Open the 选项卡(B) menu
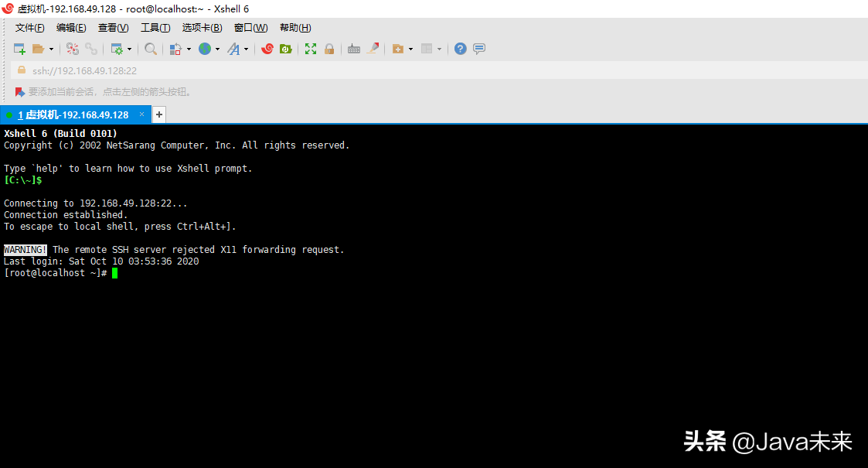Viewport: 868px width, 468px height. tap(202, 28)
